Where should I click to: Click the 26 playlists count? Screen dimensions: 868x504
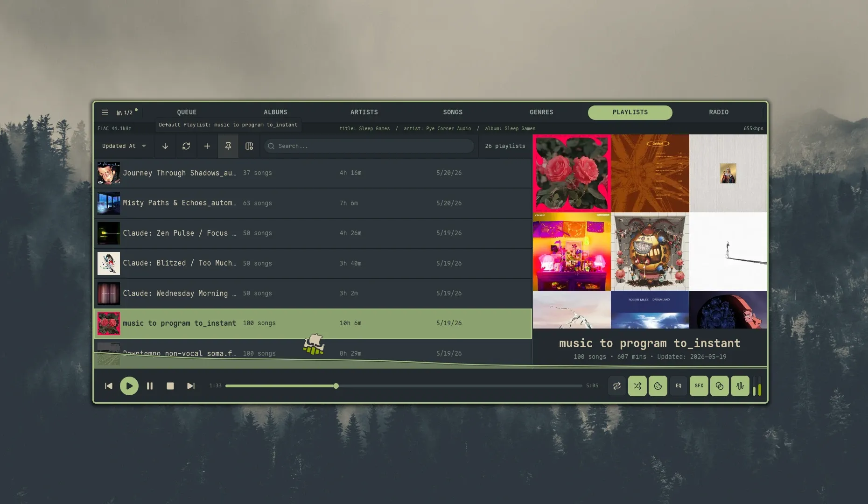tap(505, 146)
